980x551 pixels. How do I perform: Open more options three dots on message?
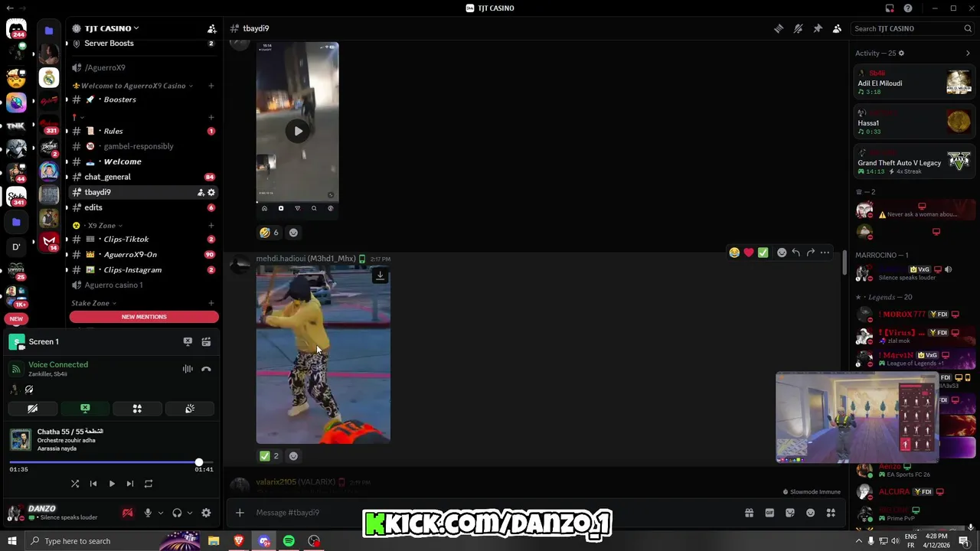click(825, 253)
